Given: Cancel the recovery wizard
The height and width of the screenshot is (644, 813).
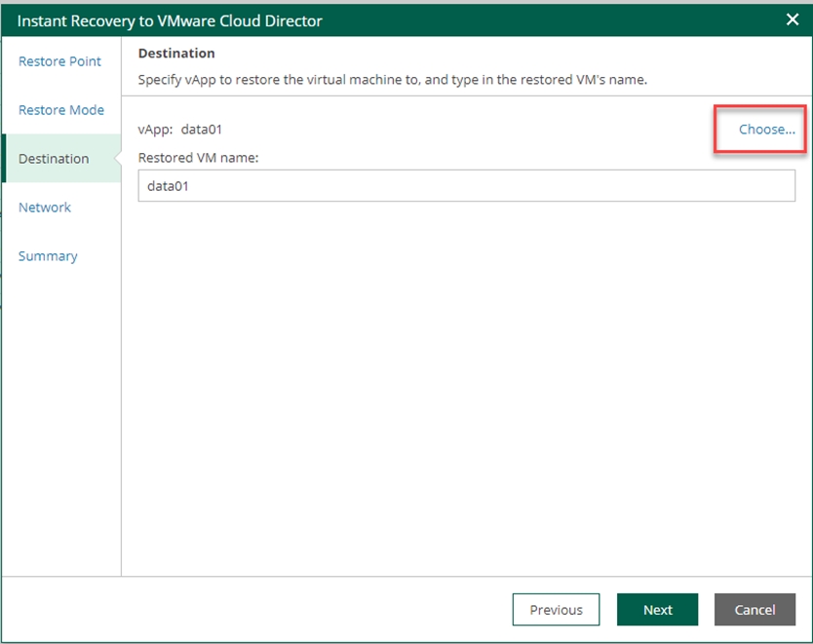Looking at the screenshot, I should click(x=755, y=610).
